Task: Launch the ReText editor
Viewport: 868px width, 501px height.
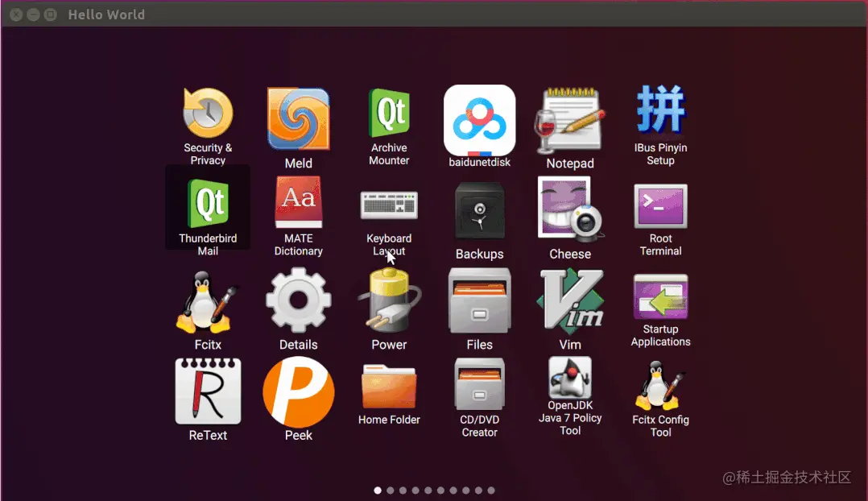Action: [x=208, y=391]
